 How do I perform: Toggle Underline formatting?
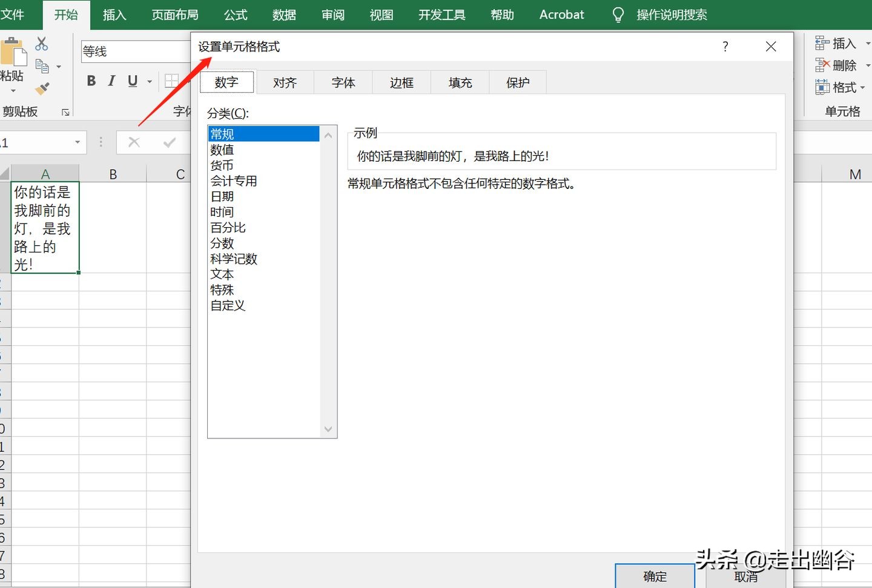(133, 81)
